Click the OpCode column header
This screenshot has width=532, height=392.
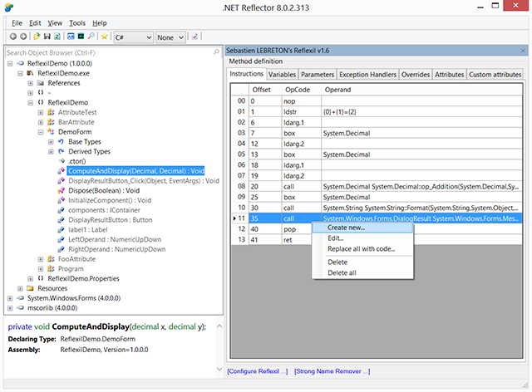click(301, 90)
